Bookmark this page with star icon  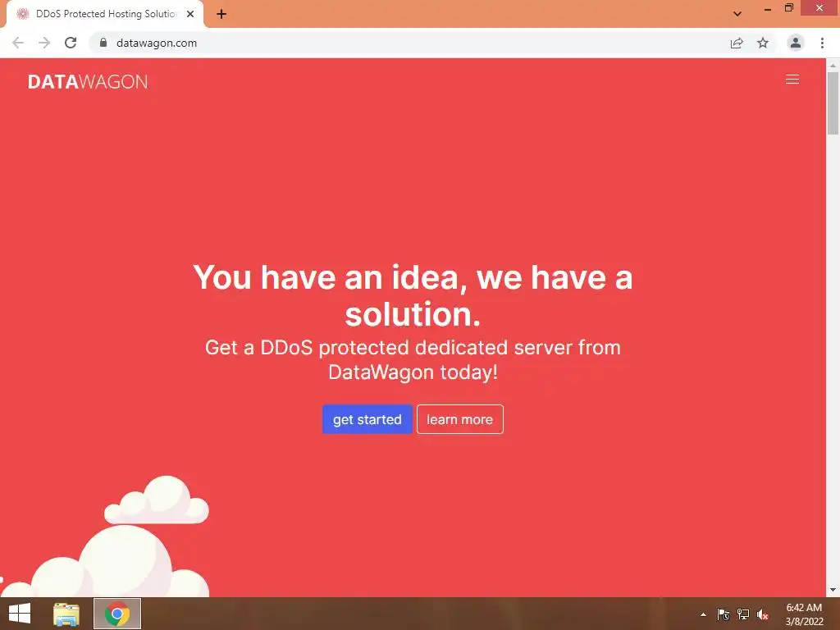(x=763, y=43)
